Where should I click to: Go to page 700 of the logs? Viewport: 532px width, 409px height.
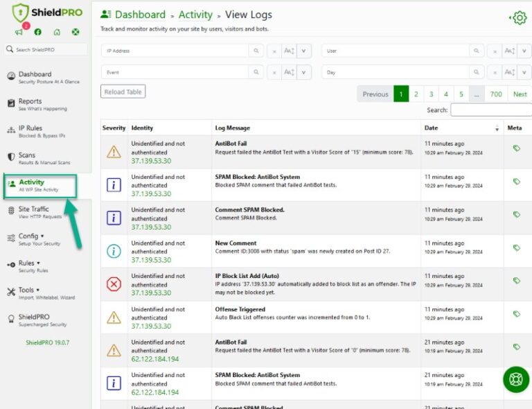[496, 94]
